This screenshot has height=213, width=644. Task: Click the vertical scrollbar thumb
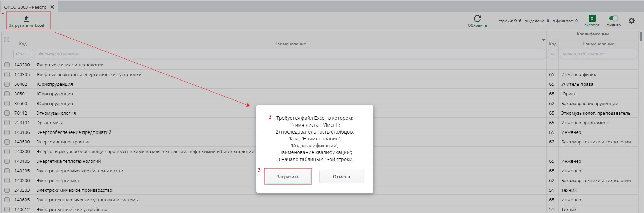coord(641,36)
